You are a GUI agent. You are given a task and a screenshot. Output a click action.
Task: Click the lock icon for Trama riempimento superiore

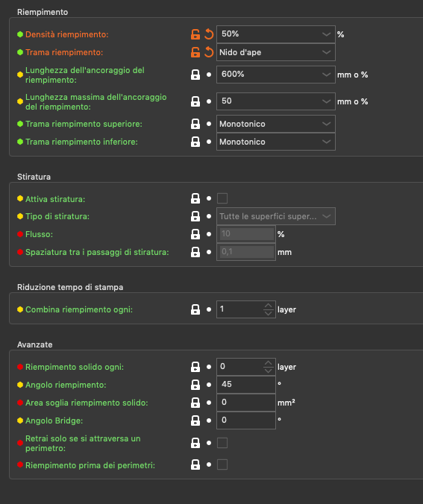pos(195,124)
